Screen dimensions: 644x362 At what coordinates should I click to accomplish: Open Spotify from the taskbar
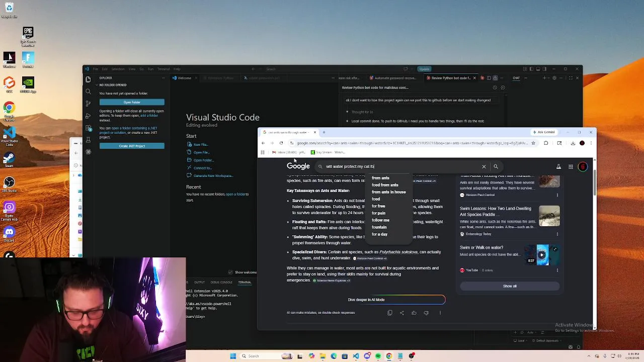click(x=378, y=356)
